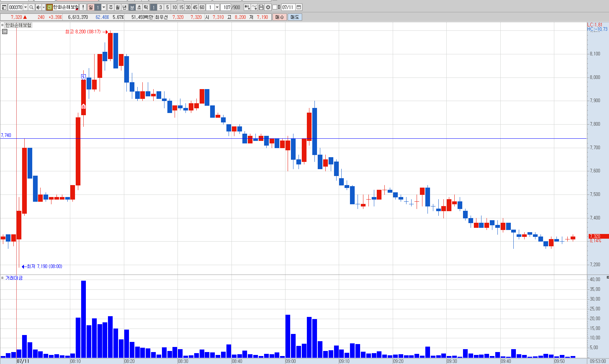Click the speaker sound icon
Viewport: 609px width, 364px height.
(x=38, y=7)
